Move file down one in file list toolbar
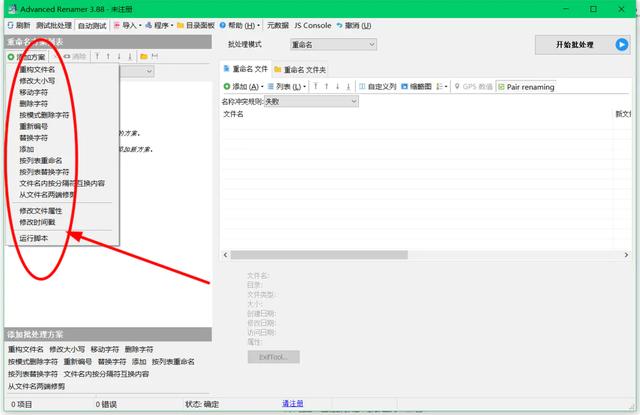640x415 pixels. point(338,87)
